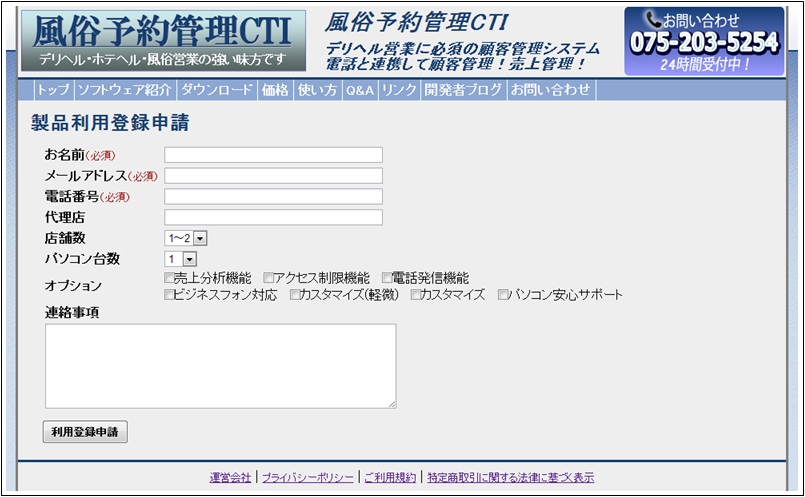Go to the トップ menu item
The width and height of the screenshot is (805, 497).
[53, 90]
